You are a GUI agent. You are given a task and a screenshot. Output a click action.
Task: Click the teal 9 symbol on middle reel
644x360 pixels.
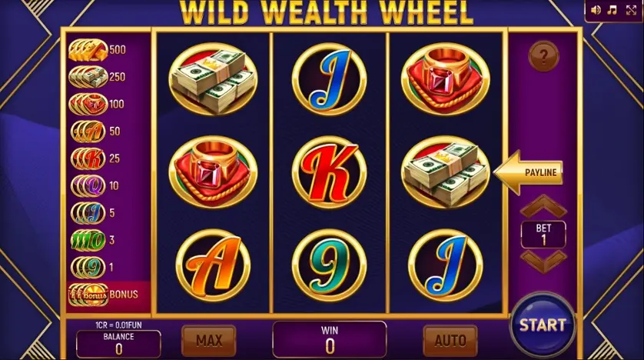coord(329,265)
